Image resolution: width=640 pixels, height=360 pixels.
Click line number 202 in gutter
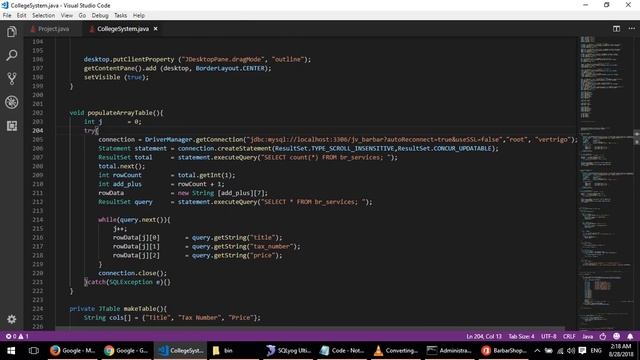click(38, 113)
